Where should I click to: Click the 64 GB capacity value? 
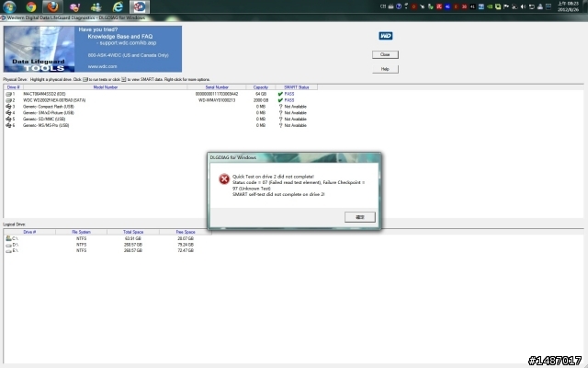coord(261,94)
